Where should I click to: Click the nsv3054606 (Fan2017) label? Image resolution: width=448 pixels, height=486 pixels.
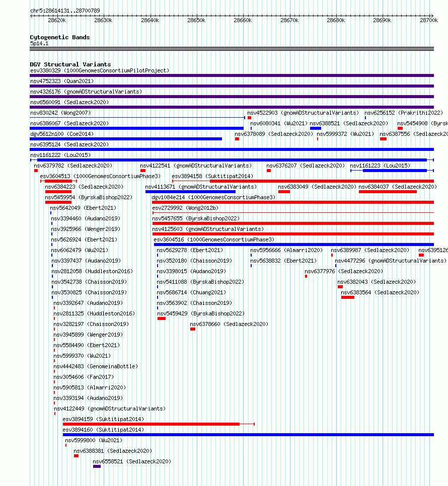click(x=84, y=377)
